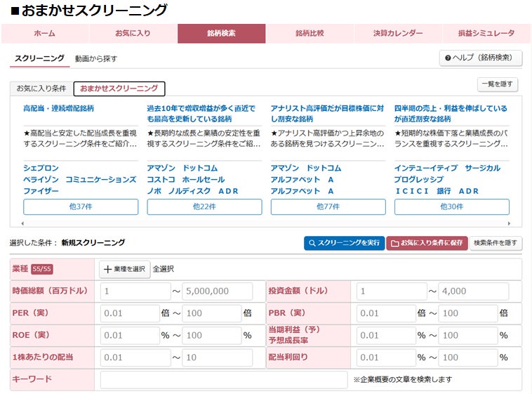Open the お気に入り tab
The height and width of the screenshot is (394, 532).
[x=133, y=33]
